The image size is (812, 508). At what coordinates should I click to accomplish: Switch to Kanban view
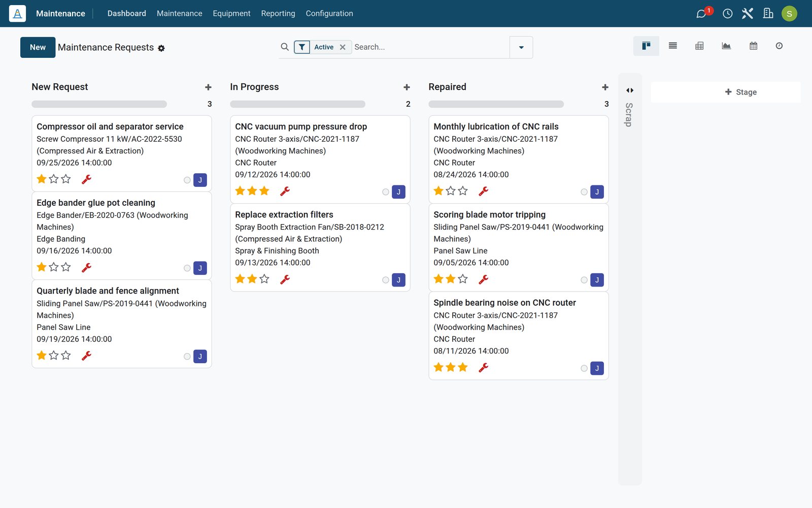coord(646,46)
